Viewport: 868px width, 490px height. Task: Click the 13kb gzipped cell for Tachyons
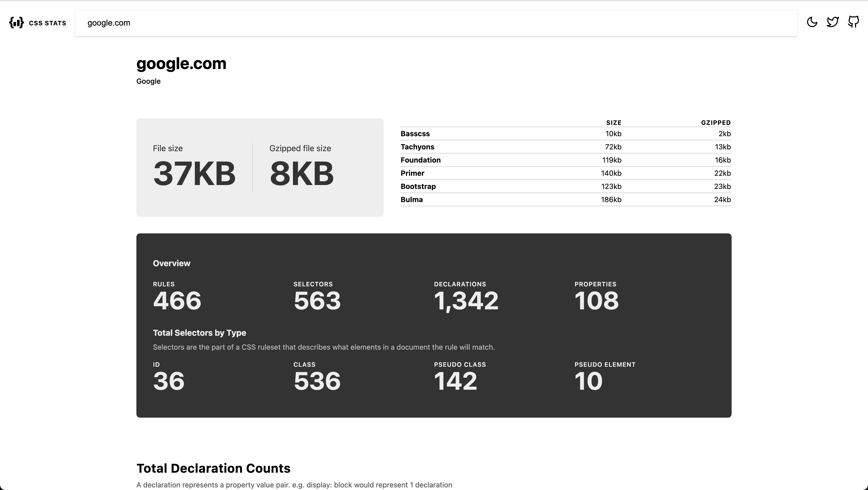(x=723, y=147)
